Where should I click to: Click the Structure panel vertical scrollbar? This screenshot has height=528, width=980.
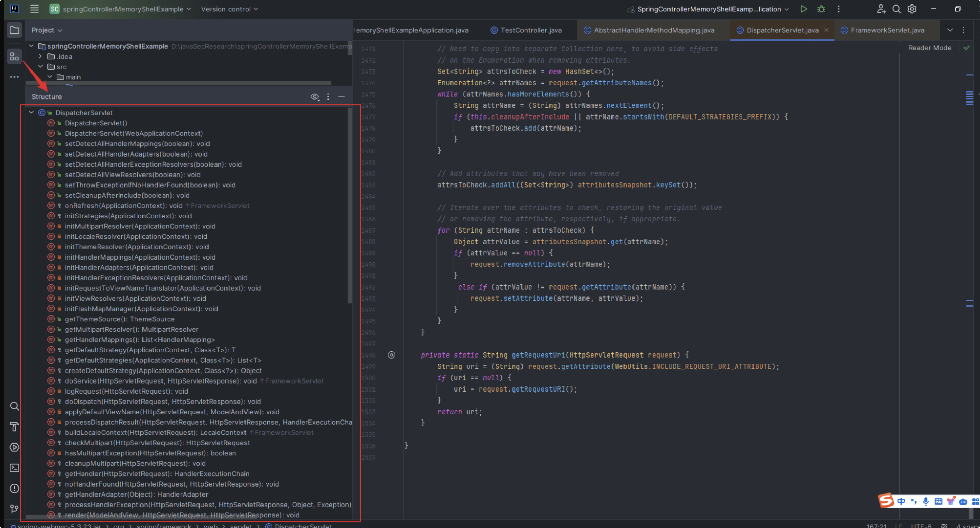349,206
